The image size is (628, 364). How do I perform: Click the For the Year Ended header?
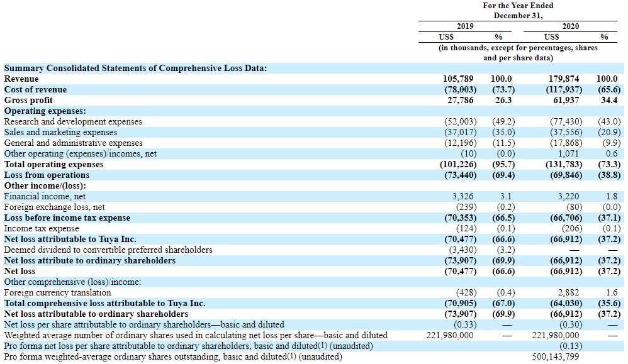[517, 6]
